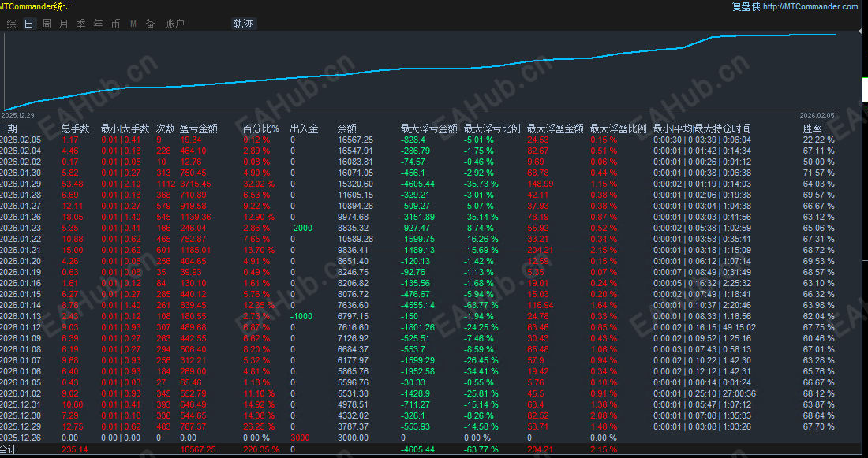Click the 余额 column header

(346, 128)
